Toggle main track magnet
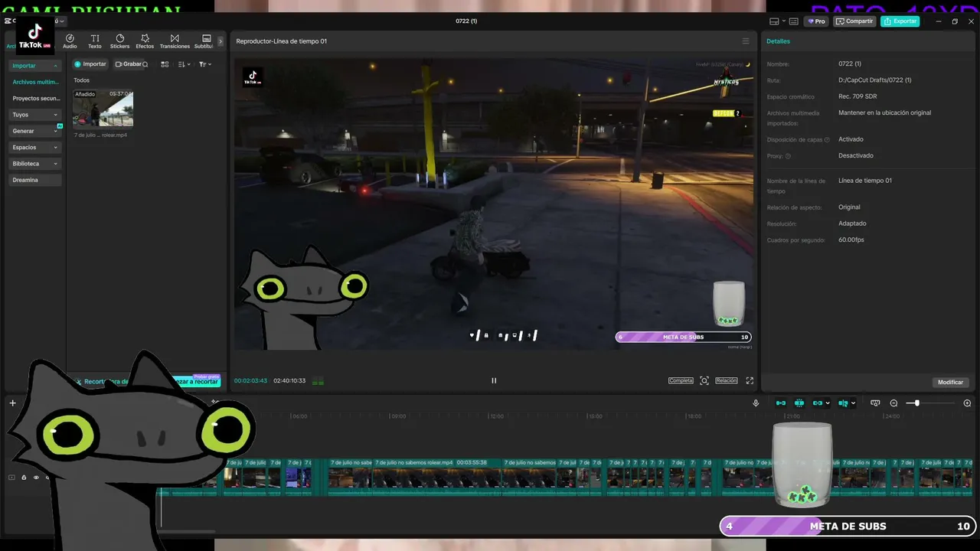Screen dimensions: 980x551 pyautogui.click(x=781, y=403)
